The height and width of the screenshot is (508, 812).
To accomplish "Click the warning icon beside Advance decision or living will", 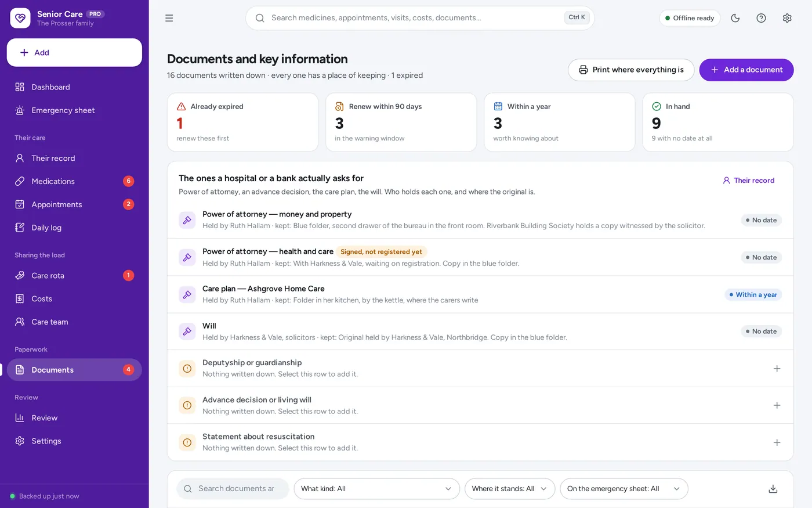I will 187,405.
